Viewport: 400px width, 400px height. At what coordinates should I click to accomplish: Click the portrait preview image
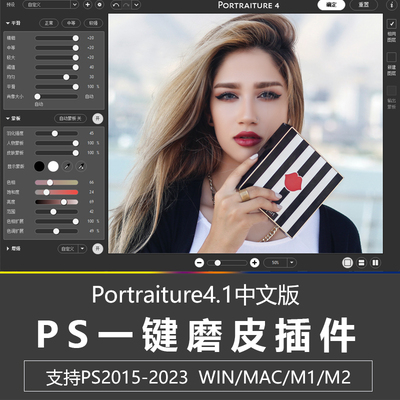coord(245,133)
